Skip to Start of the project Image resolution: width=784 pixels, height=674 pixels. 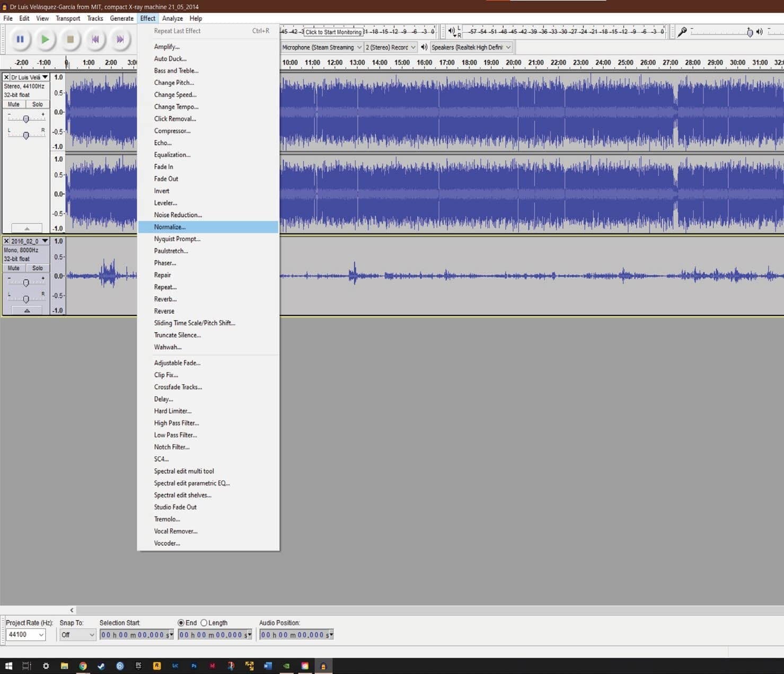tap(95, 39)
